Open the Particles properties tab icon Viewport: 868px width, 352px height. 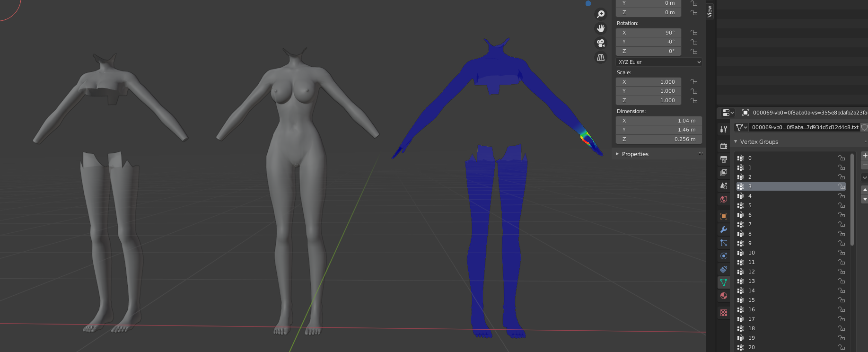(724, 243)
